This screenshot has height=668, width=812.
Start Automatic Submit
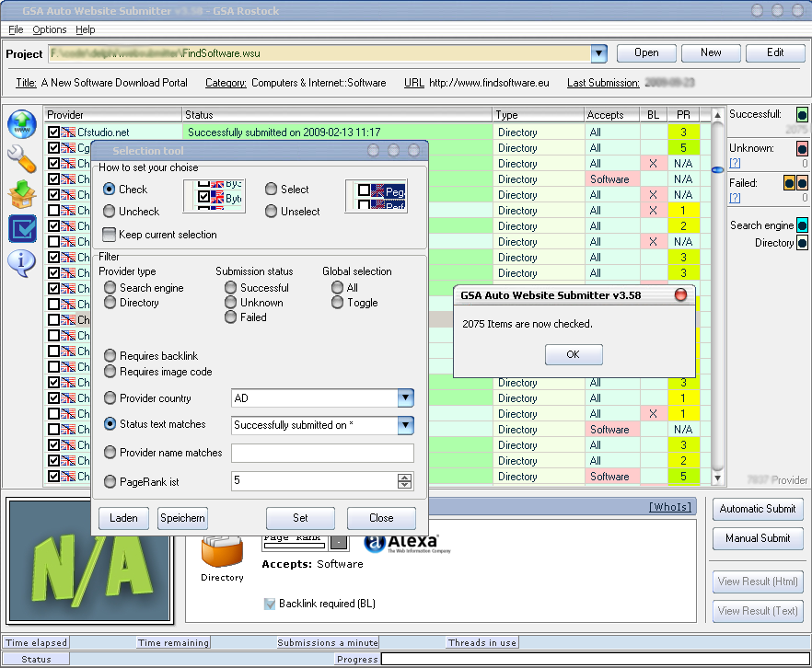[x=758, y=509]
